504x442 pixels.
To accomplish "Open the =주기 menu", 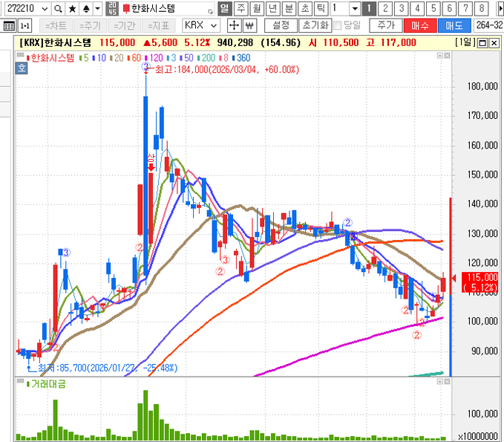I will (x=90, y=26).
